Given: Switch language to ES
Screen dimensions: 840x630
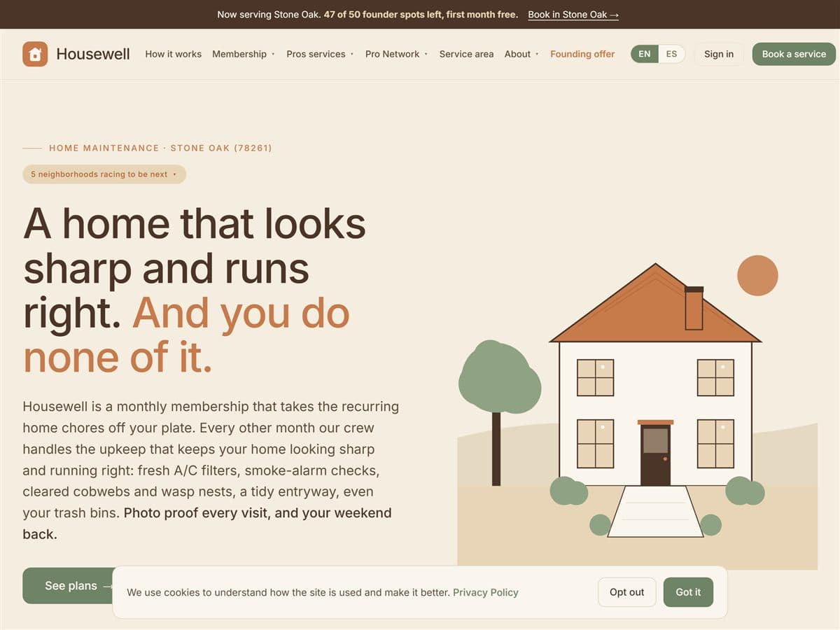Looking at the screenshot, I should tap(671, 54).
